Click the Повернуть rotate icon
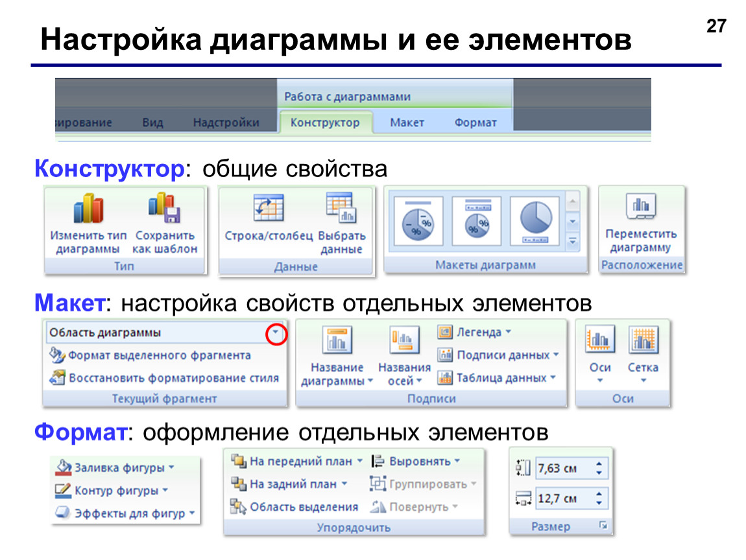The width and height of the screenshot is (746, 560). [378, 507]
